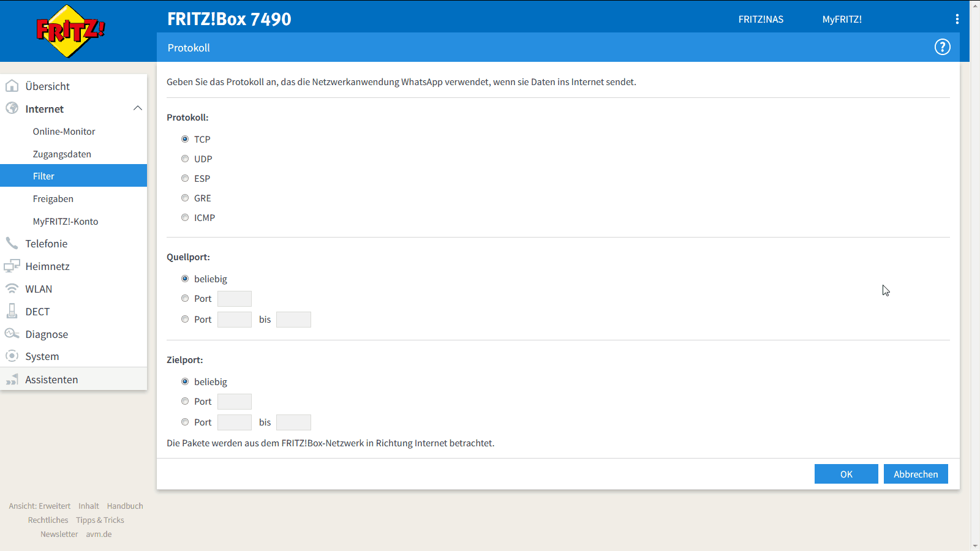Click the Assistenten wizard icon
This screenshot has width=980, height=551.
point(12,380)
